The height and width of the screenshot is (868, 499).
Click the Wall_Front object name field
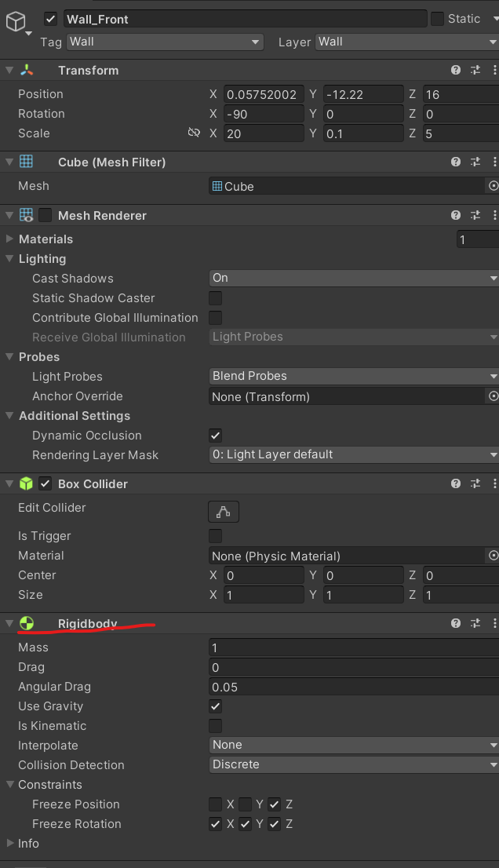tap(243, 19)
